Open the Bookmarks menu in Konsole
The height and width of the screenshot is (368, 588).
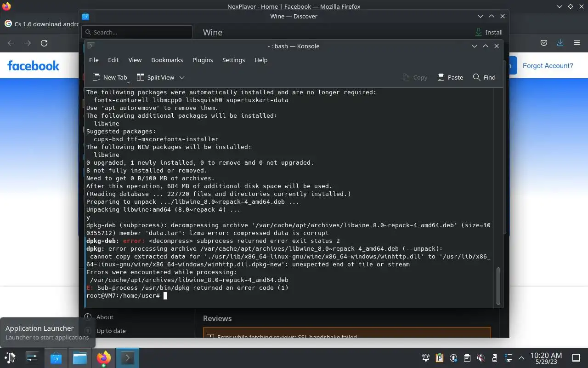[167, 60]
